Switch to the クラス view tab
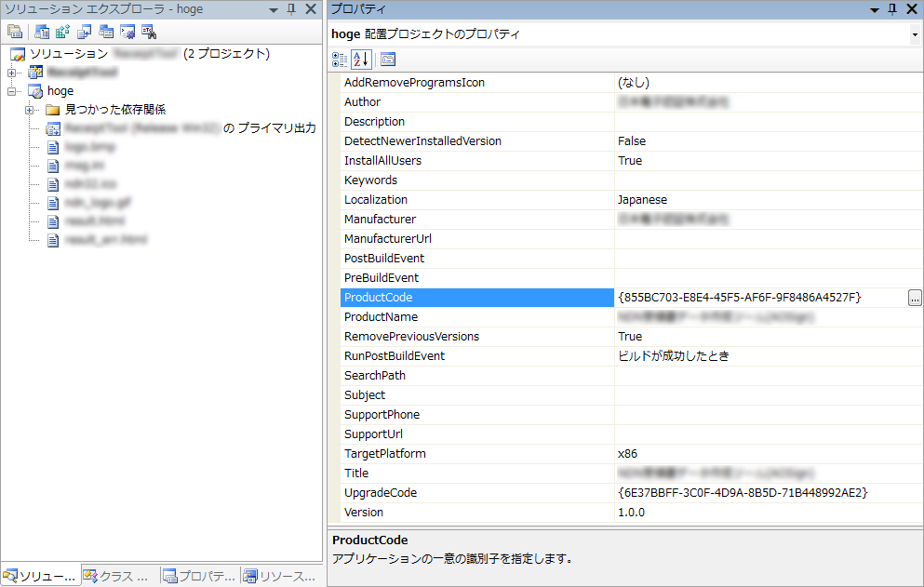 coord(117,577)
